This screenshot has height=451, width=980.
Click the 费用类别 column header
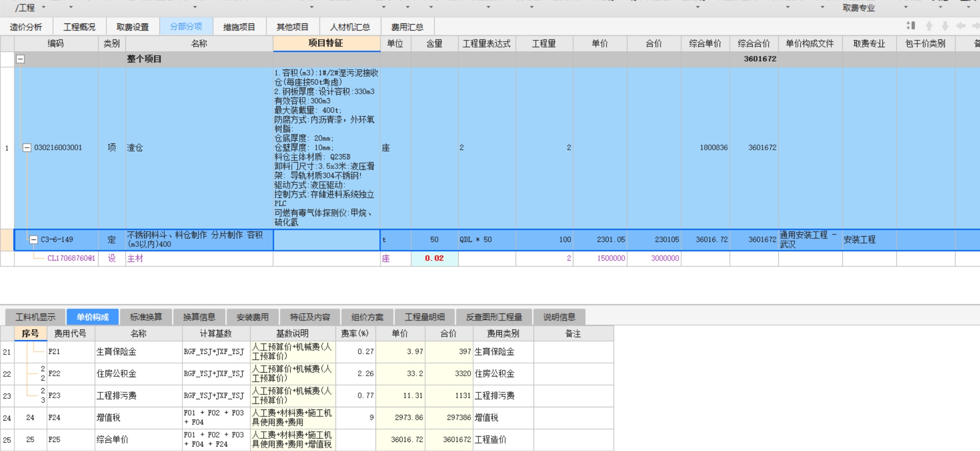point(503,334)
